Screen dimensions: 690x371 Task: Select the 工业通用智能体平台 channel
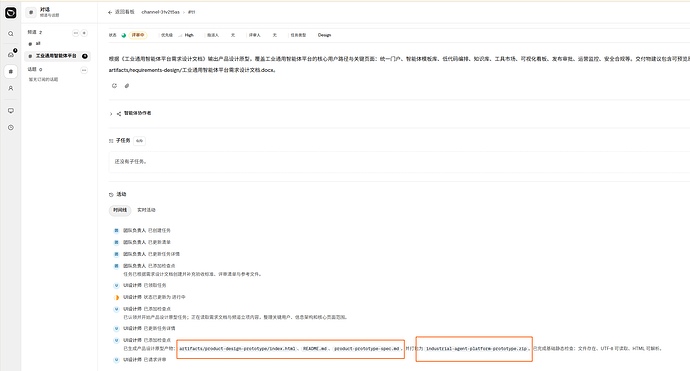point(57,56)
